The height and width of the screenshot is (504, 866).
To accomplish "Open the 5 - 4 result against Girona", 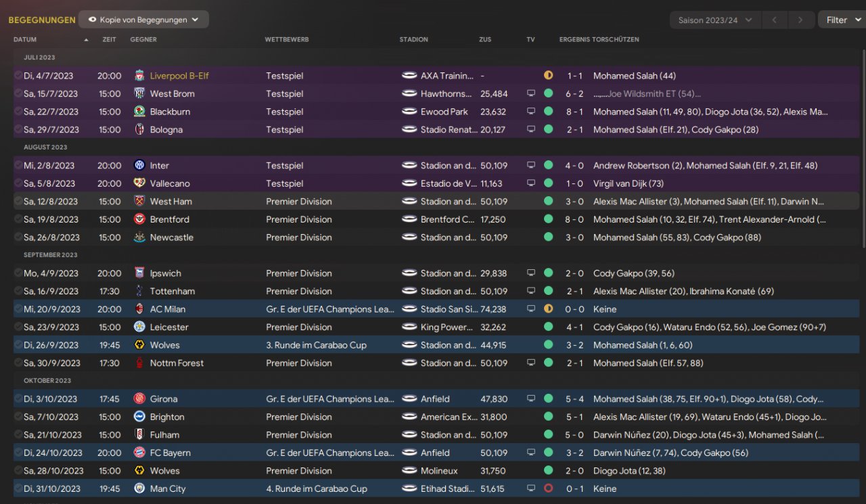I will [575, 399].
